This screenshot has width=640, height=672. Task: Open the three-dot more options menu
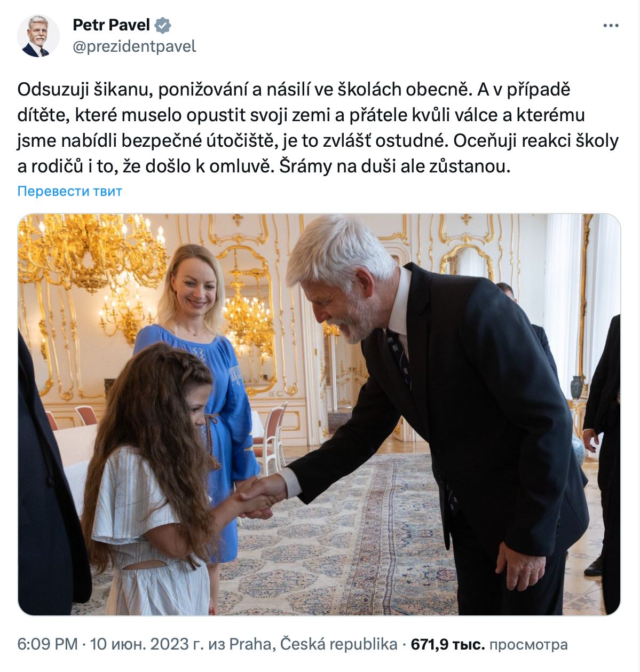click(x=611, y=26)
